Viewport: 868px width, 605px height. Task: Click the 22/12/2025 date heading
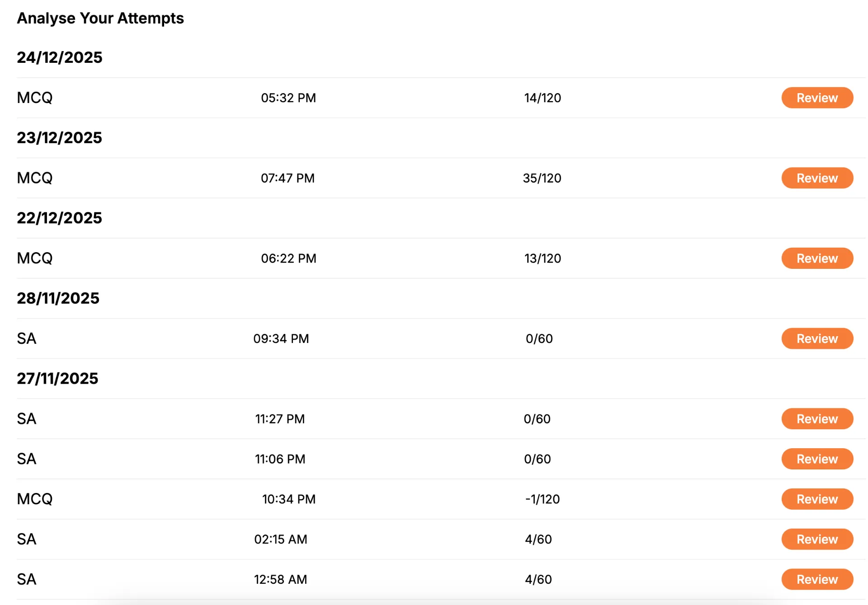coord(60,218)
